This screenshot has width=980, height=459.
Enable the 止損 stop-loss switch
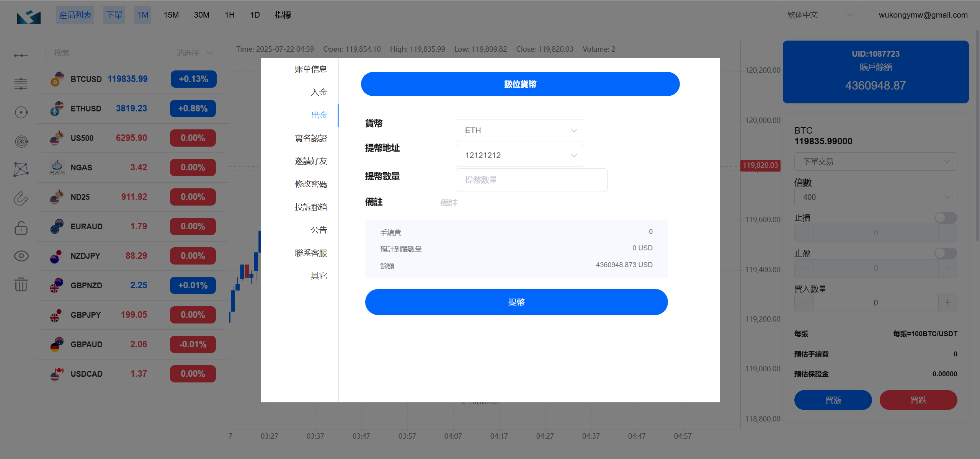(945, 218)
